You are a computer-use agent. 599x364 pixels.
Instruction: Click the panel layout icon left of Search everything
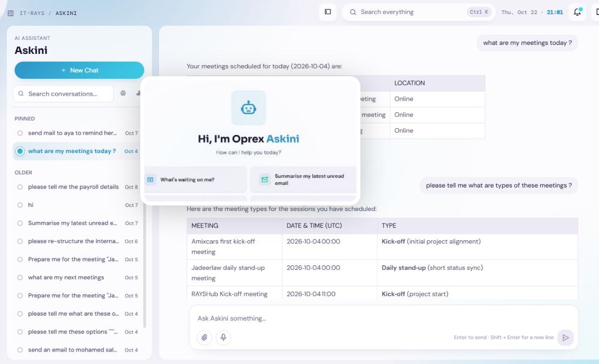pyautogui.click(x=328, y=12)
